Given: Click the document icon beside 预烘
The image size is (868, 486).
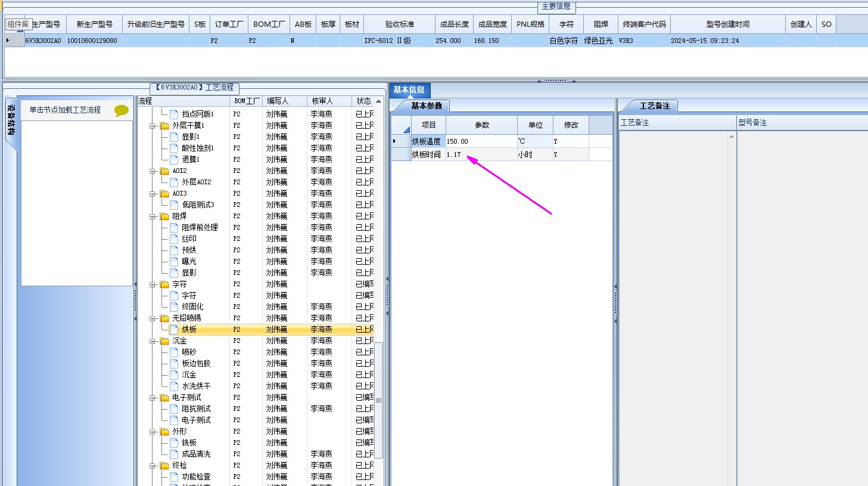Looking at the screenshot, I should pos(174,250).
